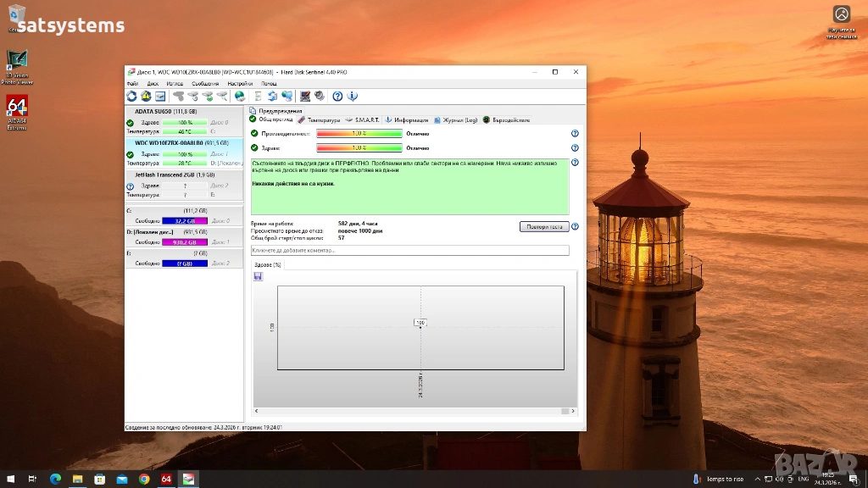Viewport: 868px width, 488px height.
Task: Open the Журнал (Log) tab
Action: (456, 120)
